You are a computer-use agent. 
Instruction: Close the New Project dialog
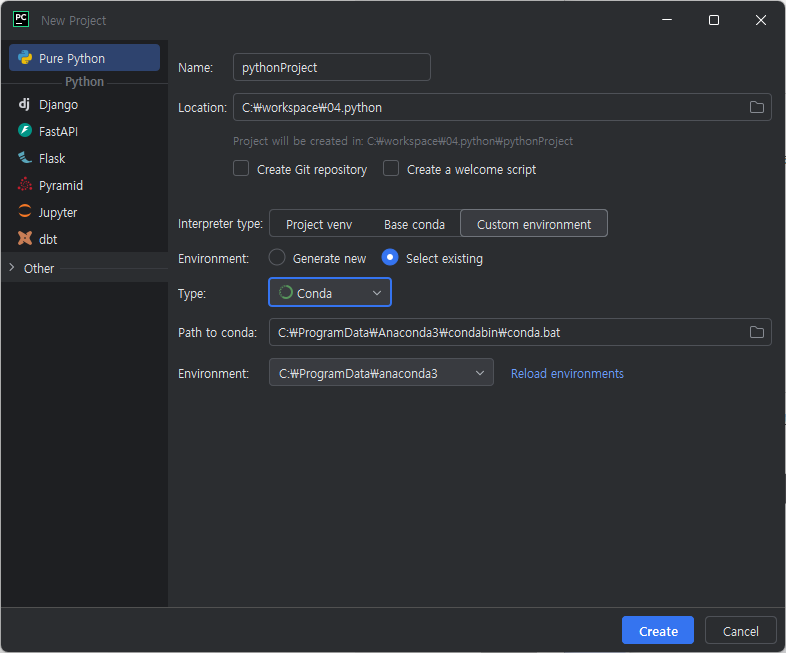click(x=760, y=20)
